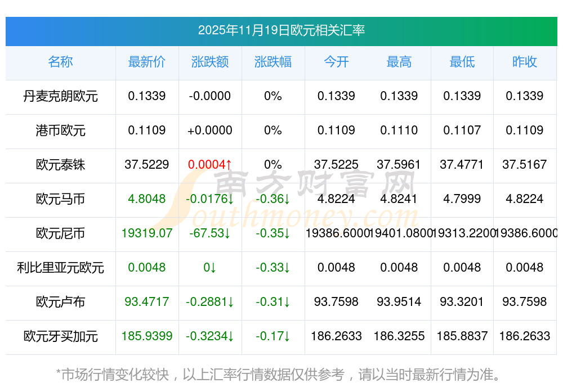Select the 最新价 column header
Screen dimensions: 563x392
coord(147,62)
